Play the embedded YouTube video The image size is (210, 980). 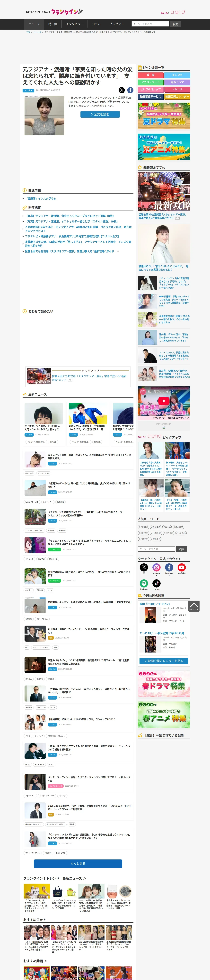pyautogui.click(x=164, y=401)
